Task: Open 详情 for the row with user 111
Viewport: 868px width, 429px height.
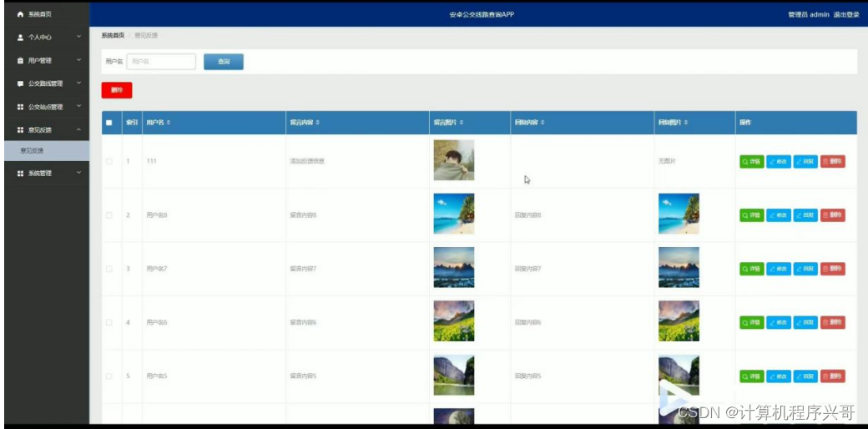Action: [x=752, y=162]
